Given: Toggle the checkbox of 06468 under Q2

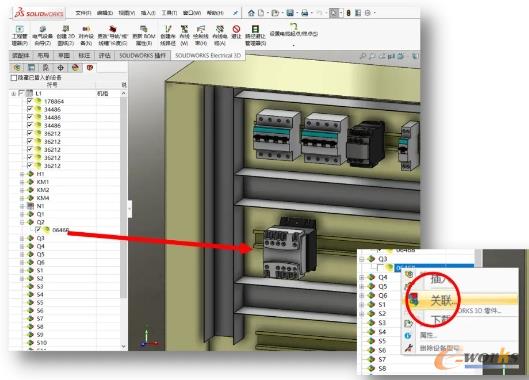Looking at the screenshot, I should coord(38,230).
